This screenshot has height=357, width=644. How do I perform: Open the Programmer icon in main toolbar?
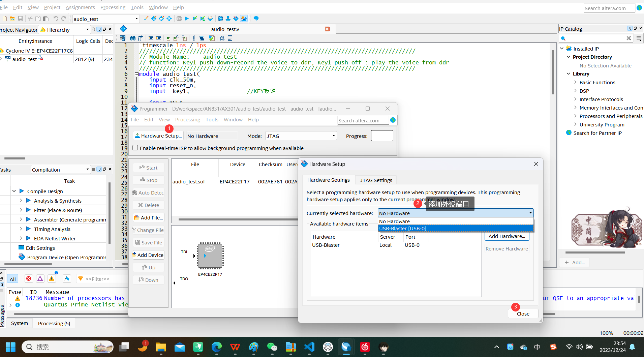click(x=236, y=19)
